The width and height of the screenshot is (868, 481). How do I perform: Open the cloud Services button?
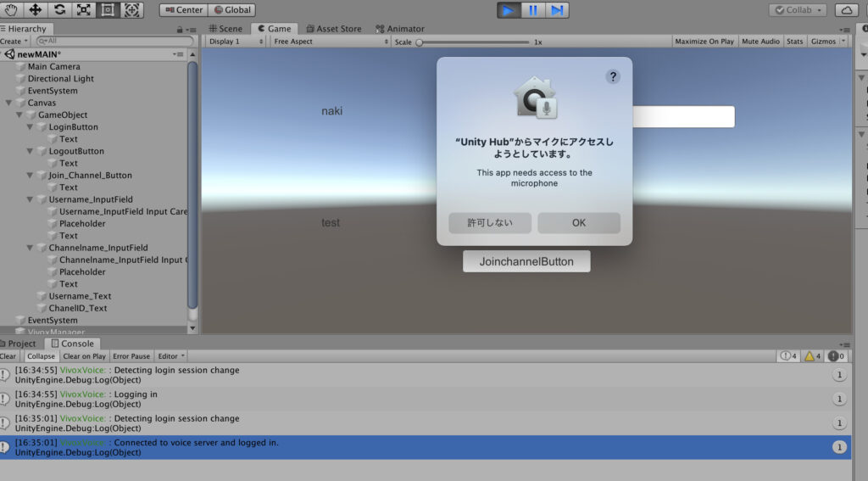pyautogui.click(x=847, y=10)
